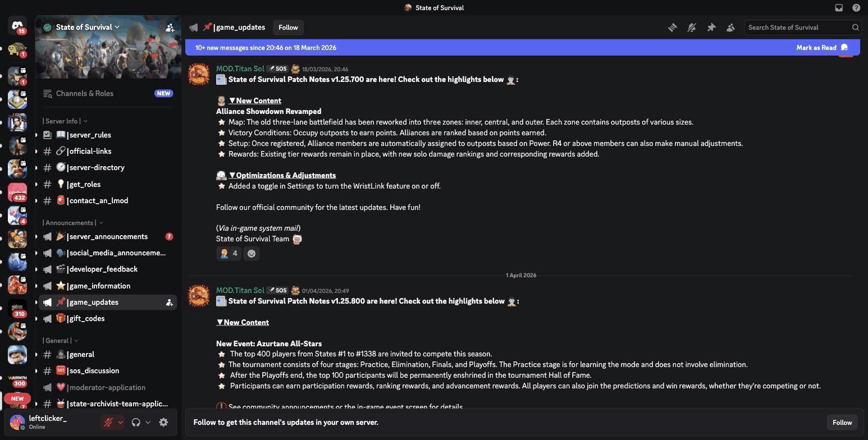Click the reaction with count 4
Screen dimensions: 868x440
[x=229, y=254]
